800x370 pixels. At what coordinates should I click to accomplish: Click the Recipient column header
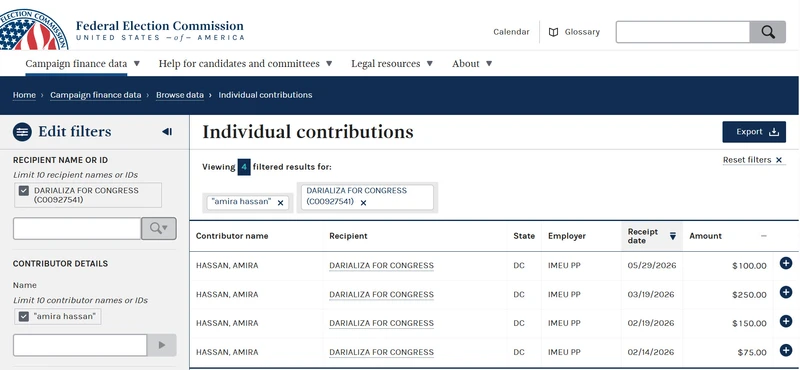tap(348, 236)
